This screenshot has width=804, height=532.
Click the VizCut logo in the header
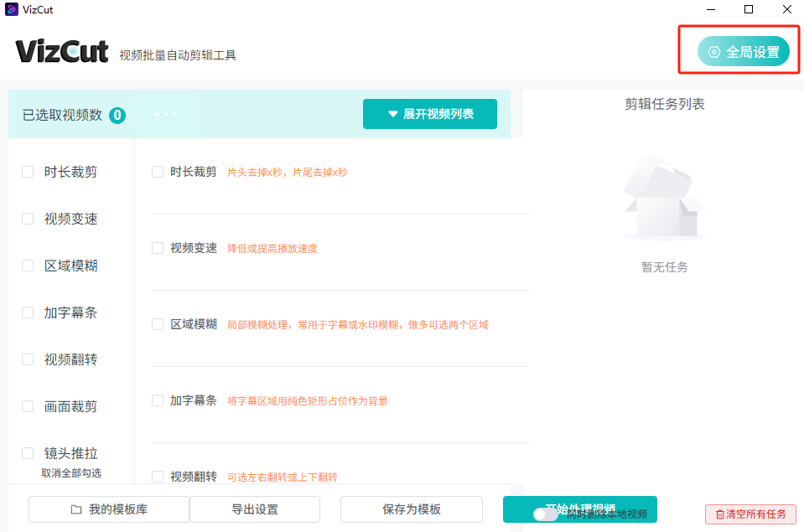[x=62, y=52]
